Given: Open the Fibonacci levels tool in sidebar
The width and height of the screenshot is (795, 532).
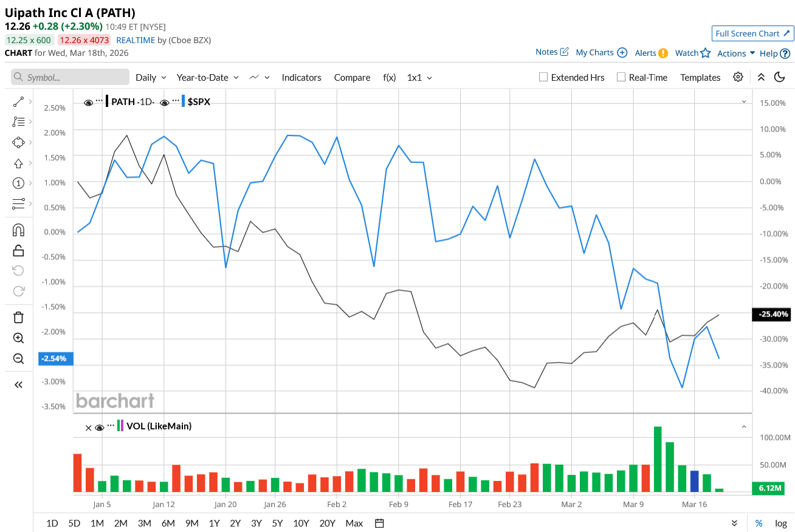Looking at the screenshot, I should [x=18, y=122].
